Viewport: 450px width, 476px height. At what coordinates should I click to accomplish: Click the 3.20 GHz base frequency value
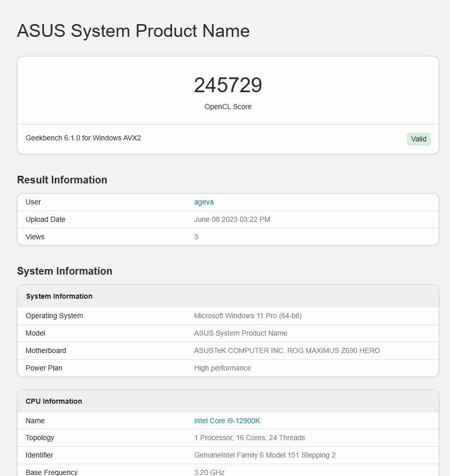[209, 472]
